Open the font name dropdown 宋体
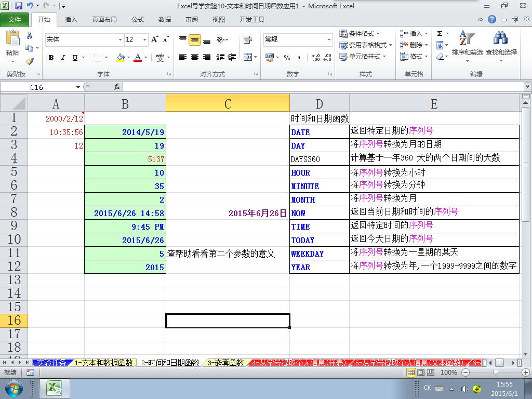 (120, 39)
